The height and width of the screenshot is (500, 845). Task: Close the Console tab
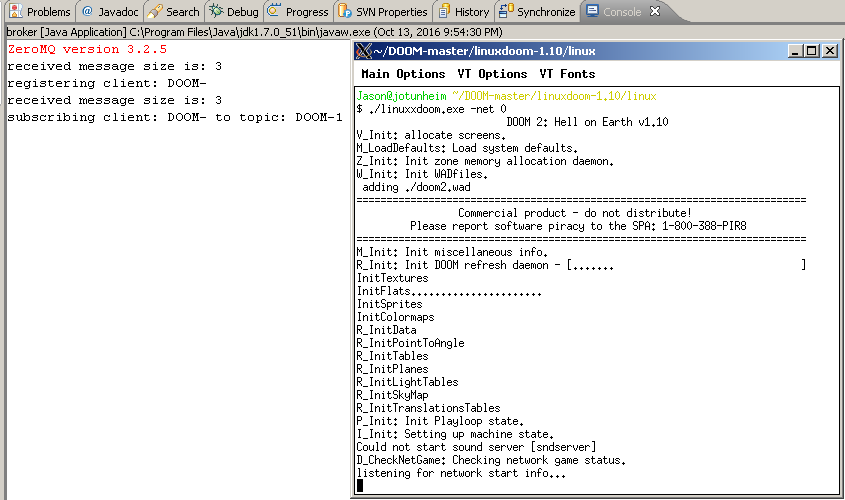[x=655, y=11]
